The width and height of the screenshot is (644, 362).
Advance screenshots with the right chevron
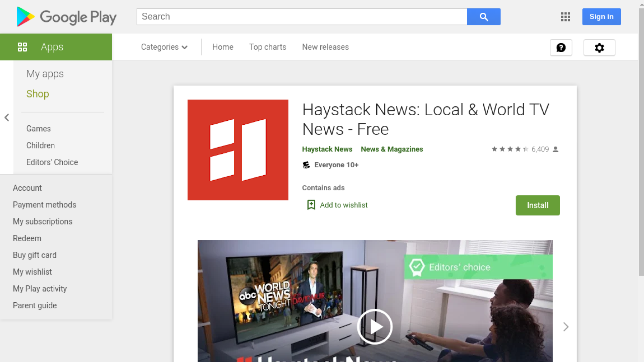click(x=565, y=326)
